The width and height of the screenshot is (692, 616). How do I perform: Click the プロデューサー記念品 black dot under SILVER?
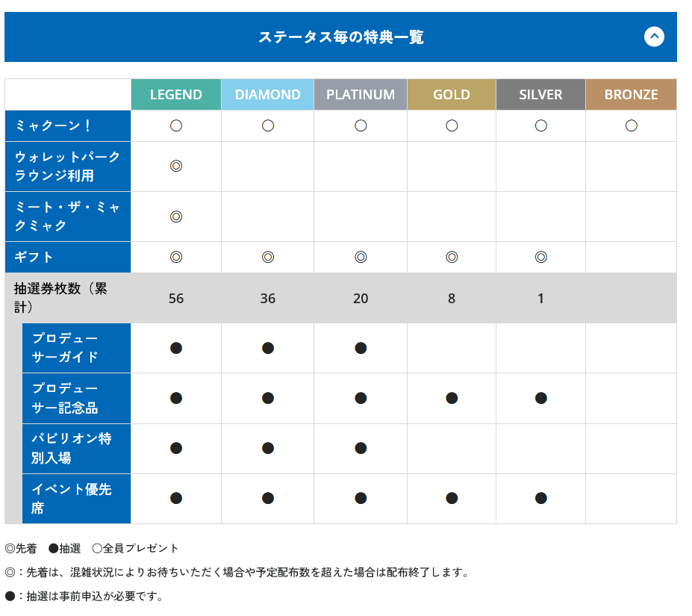click(541, 398)
